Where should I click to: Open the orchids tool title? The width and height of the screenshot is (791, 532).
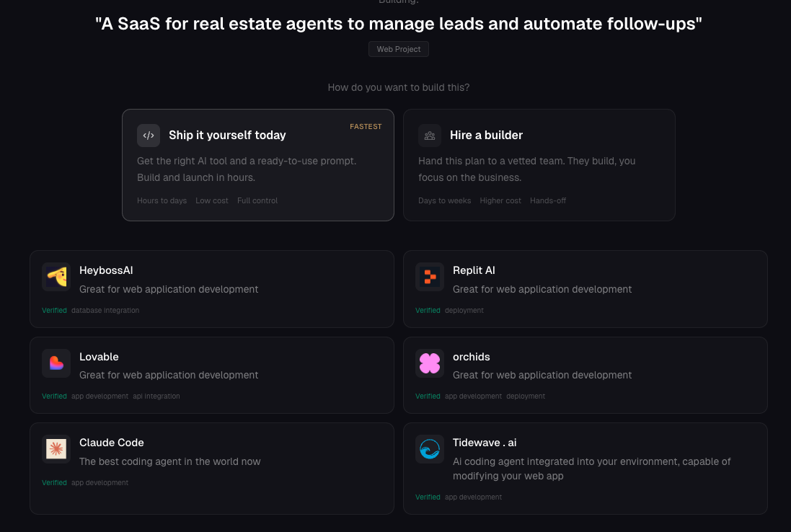(472, 357)
